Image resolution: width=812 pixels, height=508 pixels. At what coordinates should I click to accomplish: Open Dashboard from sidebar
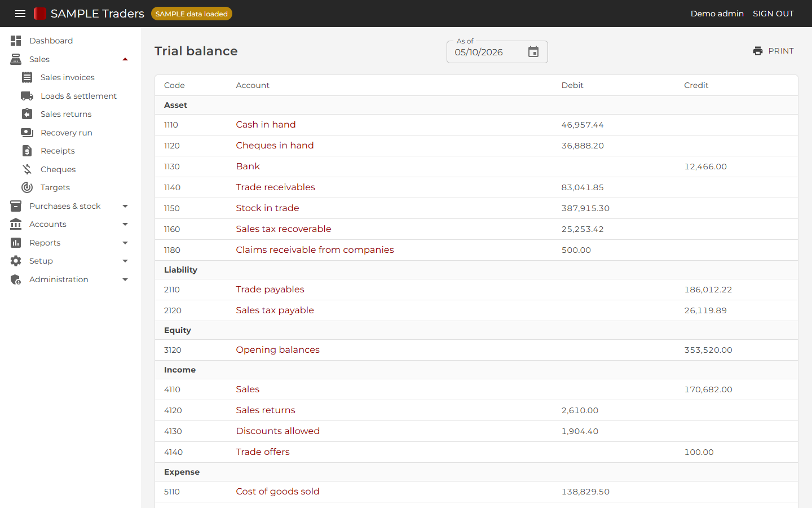(51, 41)
